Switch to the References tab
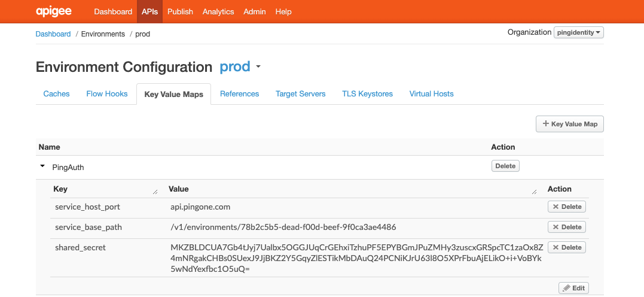Screen dimensions: 644x297 pyautogui.click(x=239, y=94)
